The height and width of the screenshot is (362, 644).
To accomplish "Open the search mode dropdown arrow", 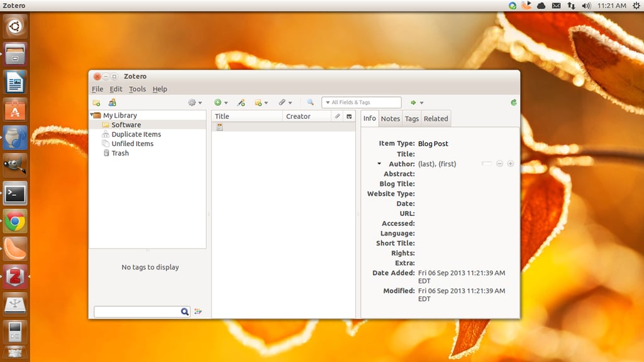I will coord(328,103).
